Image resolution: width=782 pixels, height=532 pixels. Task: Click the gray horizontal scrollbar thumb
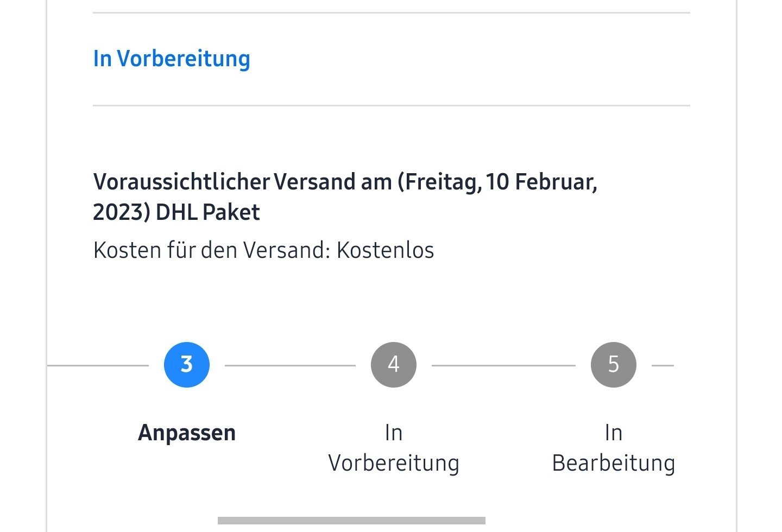pyautogui.click(x=351, y=521)
